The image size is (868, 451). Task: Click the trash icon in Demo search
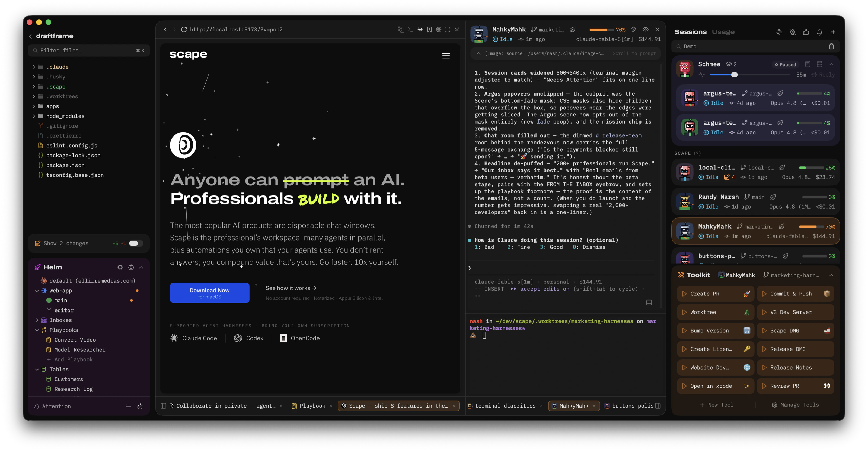831,46
